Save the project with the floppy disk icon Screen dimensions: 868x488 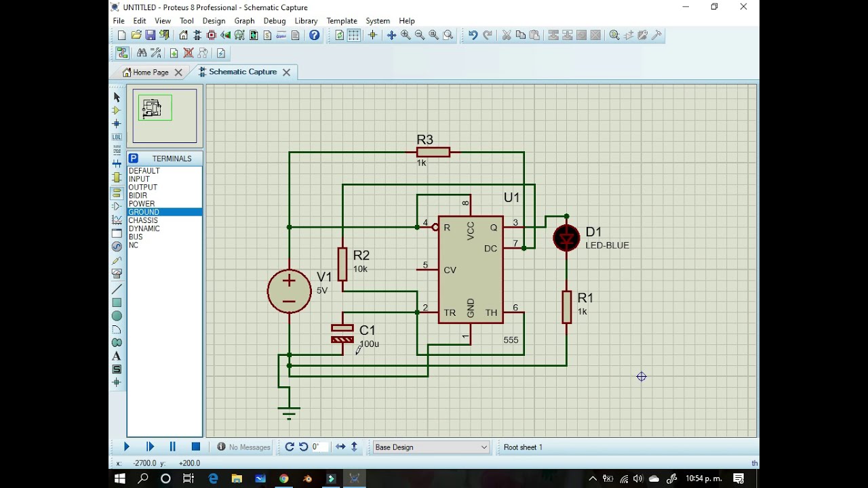click(150, 35)
